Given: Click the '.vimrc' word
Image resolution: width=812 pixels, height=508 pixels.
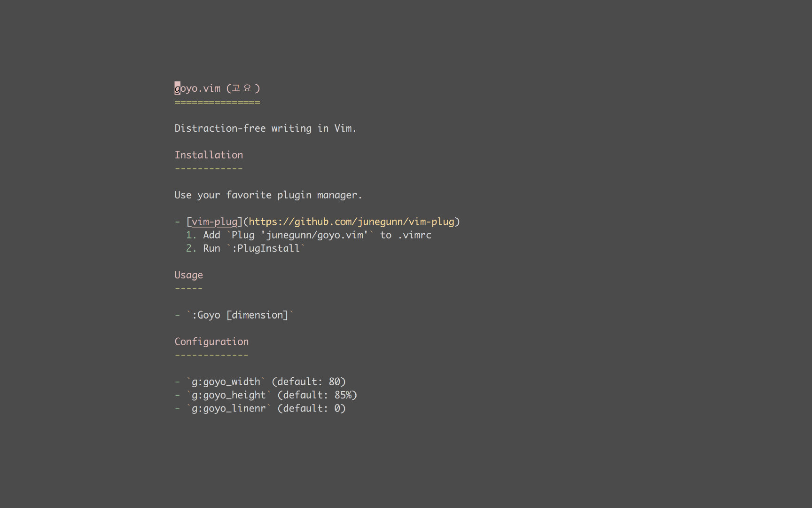Looking at the screenshot, I should [414, 235].
